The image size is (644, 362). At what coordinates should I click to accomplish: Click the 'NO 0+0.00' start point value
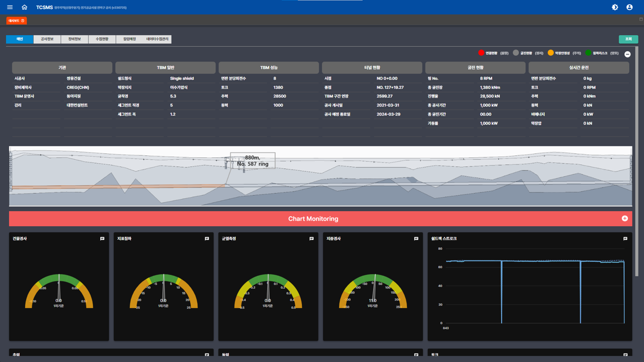[x=387, y=78]
